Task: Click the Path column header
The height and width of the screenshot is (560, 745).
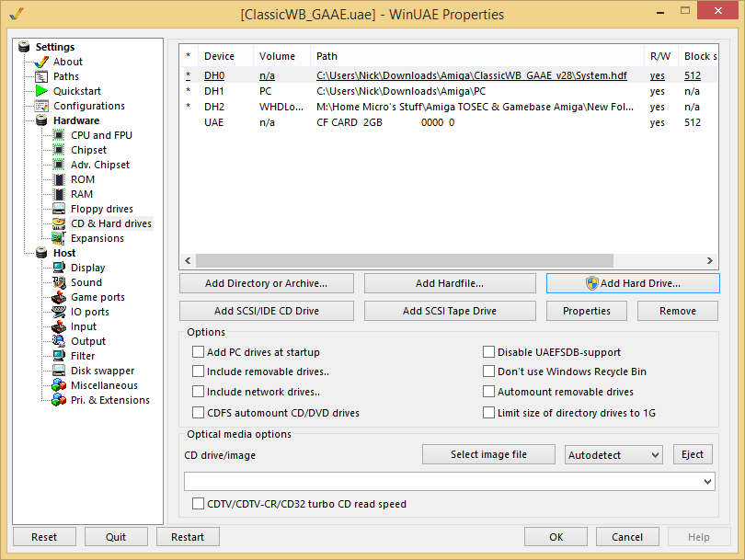Action: [477, 56]
